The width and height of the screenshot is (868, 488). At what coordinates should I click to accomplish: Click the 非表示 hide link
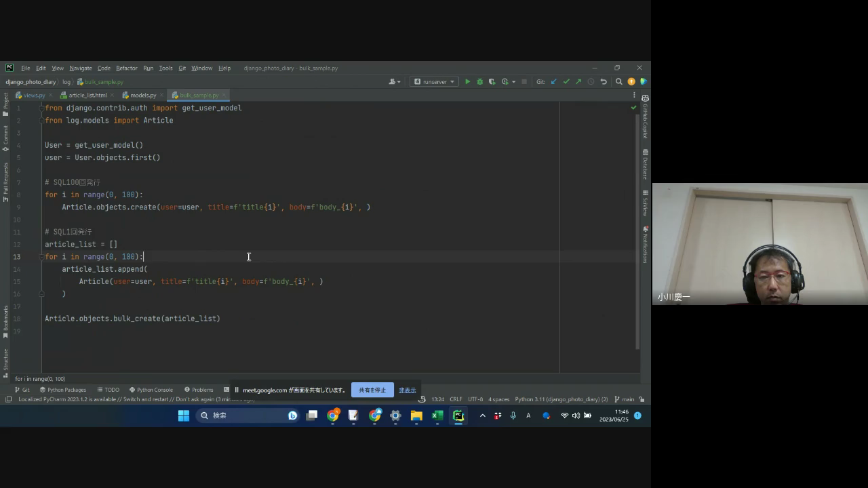[407, 390]
